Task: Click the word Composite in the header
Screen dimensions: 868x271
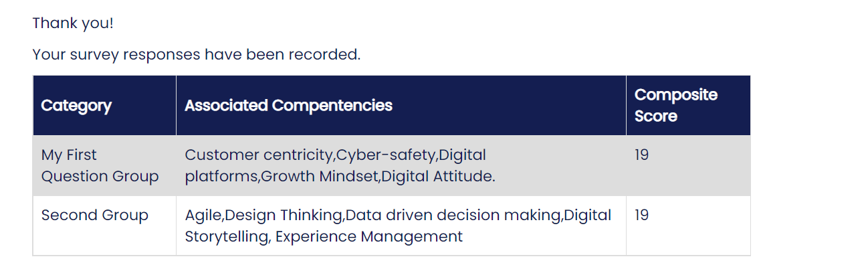Action: [x=676, y=95]
